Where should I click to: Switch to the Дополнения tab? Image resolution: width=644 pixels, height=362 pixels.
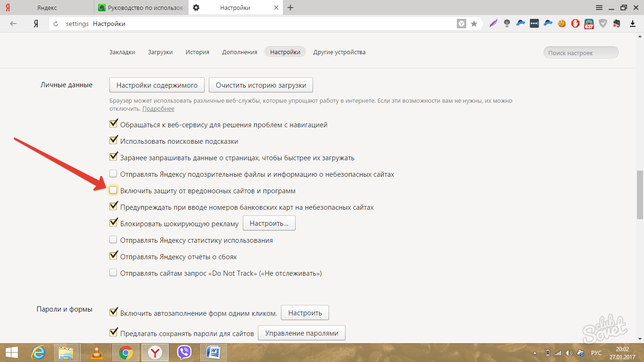point(239,52)
